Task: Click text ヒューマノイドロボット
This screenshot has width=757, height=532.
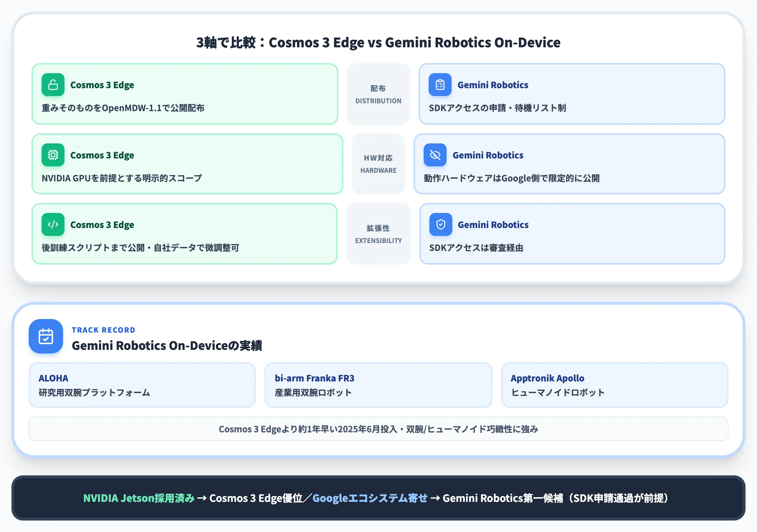Action: click(x=558, y=393)
